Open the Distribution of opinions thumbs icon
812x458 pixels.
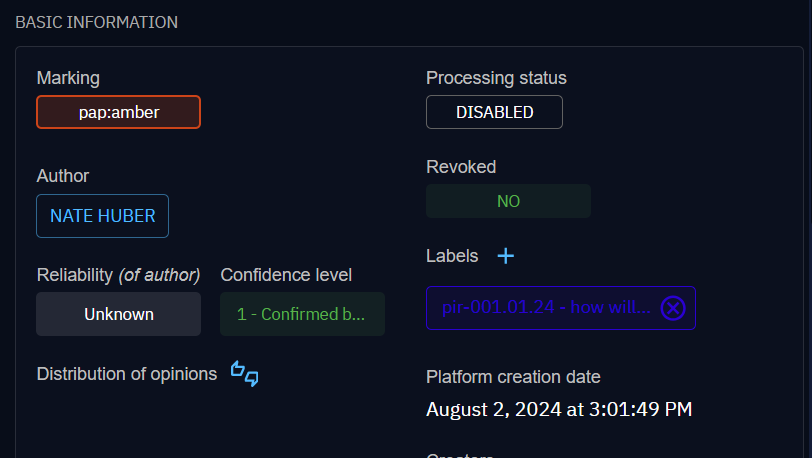click(245, 374)
